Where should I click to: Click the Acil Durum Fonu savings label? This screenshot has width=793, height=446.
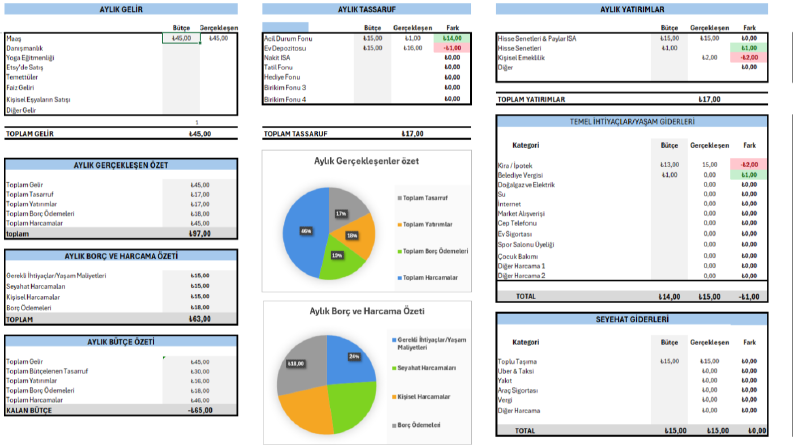click(288, 38)
